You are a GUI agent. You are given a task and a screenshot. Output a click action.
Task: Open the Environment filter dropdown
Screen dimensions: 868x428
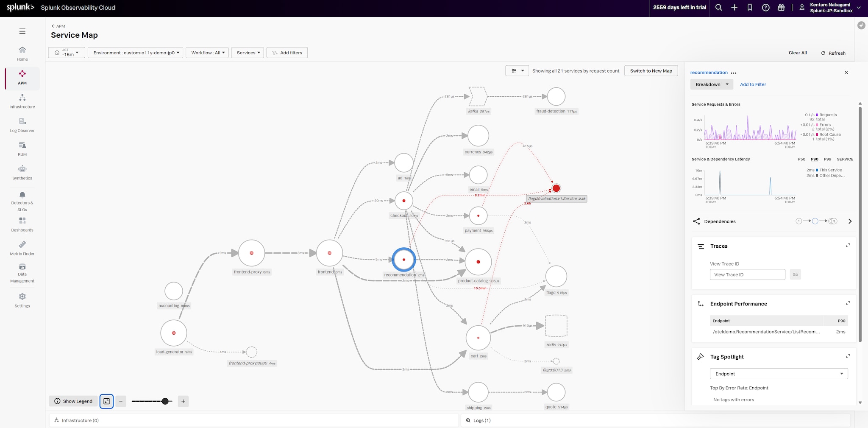click(135, 53)
